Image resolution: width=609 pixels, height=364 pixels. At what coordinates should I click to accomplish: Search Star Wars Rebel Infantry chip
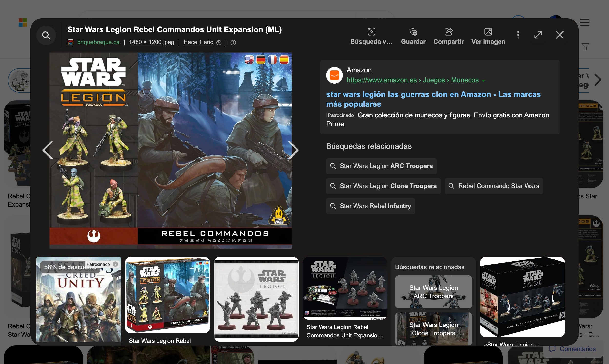pos(371,206)
